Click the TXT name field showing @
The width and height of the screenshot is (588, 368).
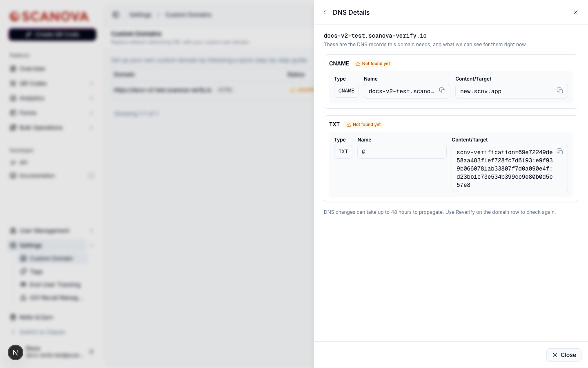click(x=402, y=152)
